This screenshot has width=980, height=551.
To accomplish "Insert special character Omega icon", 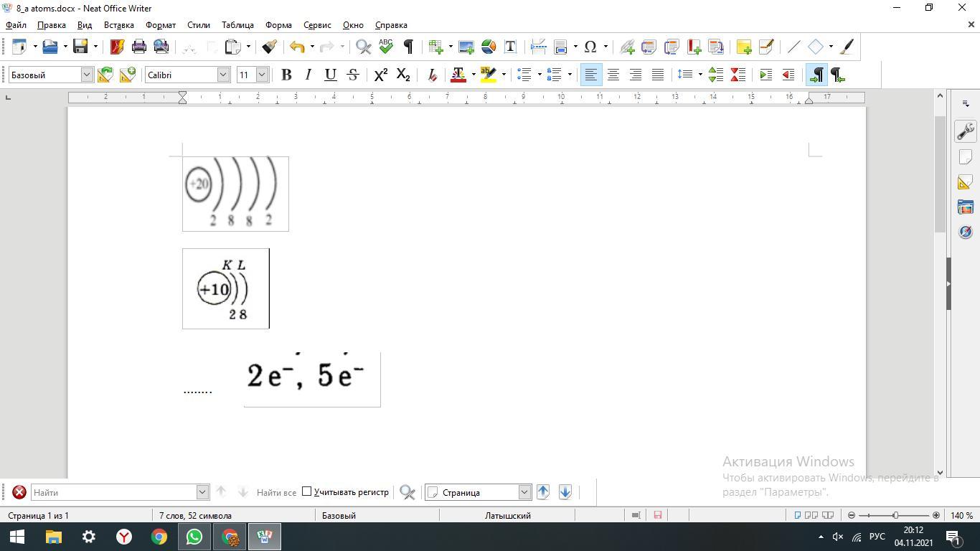I will (x=590, y=47).
